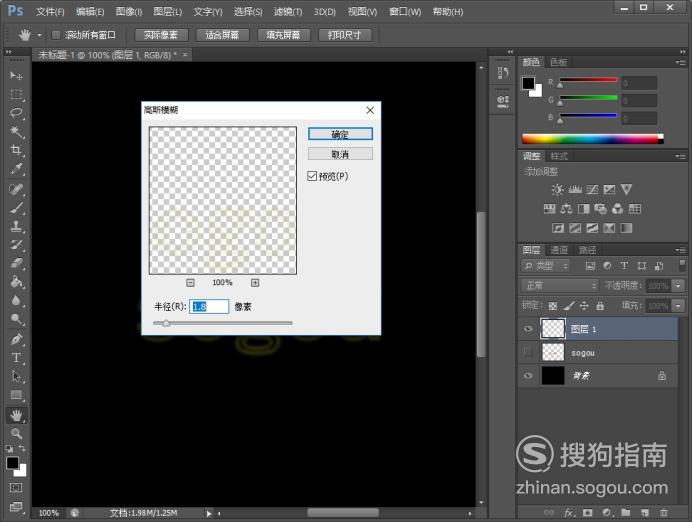Open fill 填充 dropdown arrow
692x522 pixels.
point(678,305)
